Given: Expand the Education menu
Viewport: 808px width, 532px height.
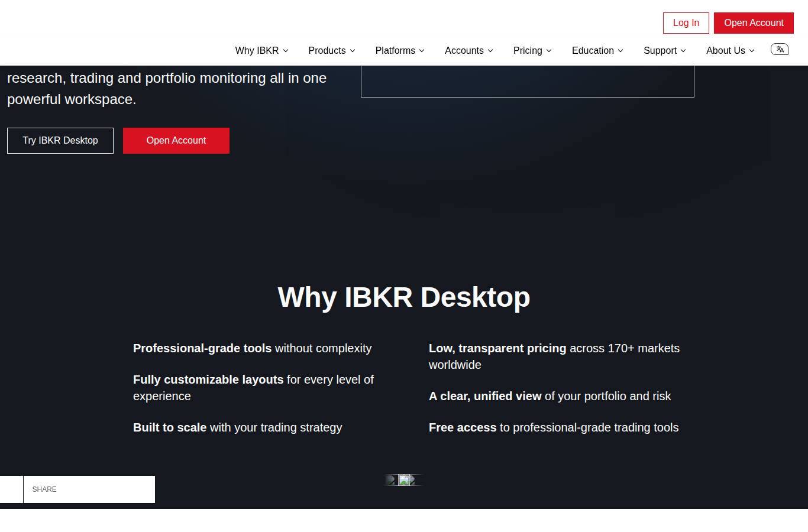Looking at the screenshot, I should (x=597, y=51).
